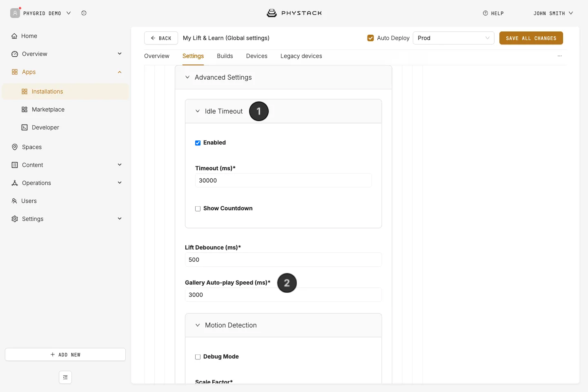Open the Help link

click(x=493, y=13)
